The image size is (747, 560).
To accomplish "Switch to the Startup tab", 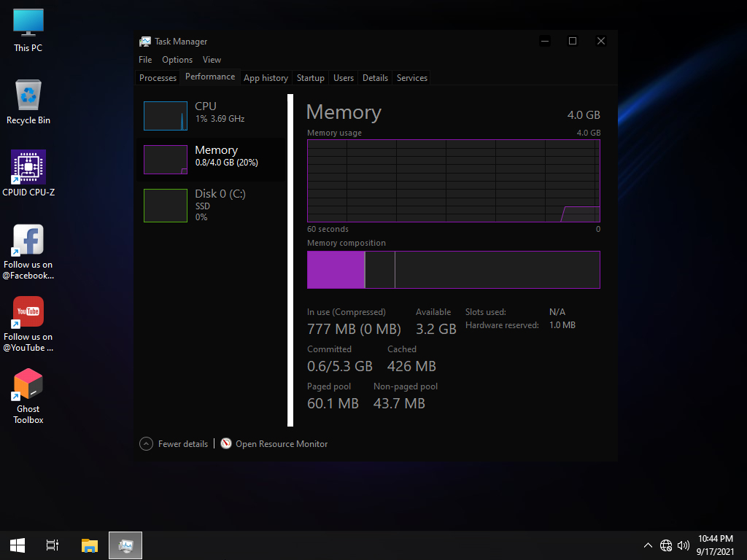I will point(311,77).
